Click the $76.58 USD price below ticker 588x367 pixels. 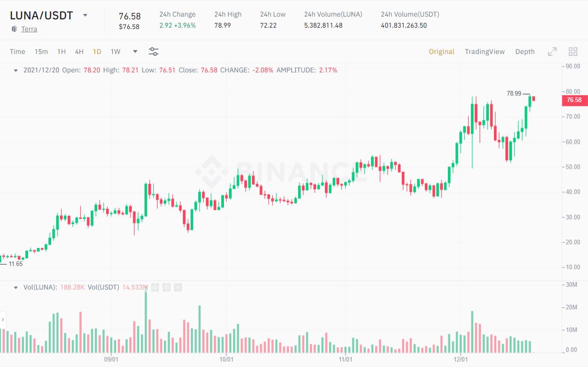[x=129, y=27]
